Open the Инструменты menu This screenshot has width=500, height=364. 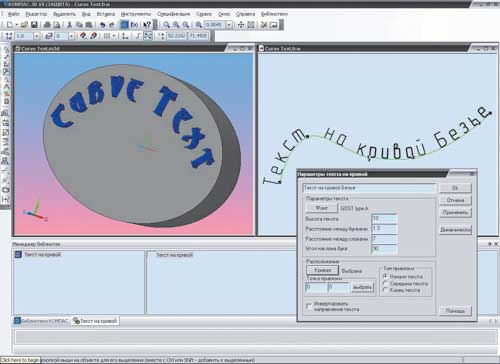click(136, 14)
